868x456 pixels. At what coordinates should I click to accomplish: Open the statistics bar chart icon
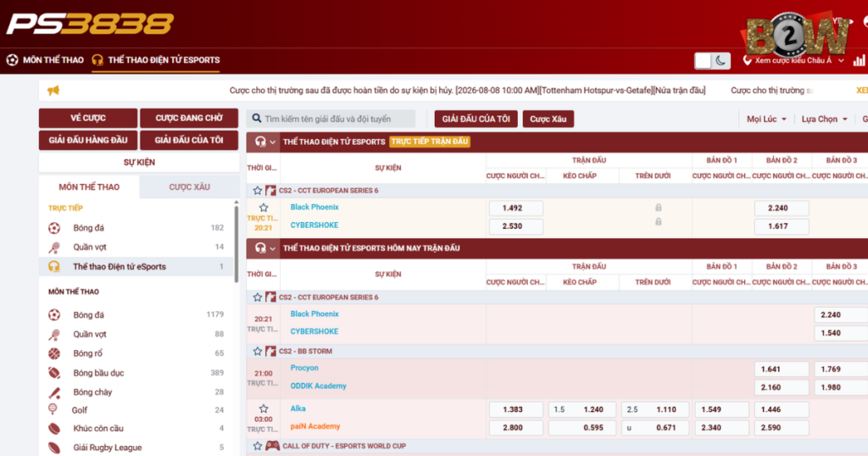pyautogui.click(x=860, y=60)
